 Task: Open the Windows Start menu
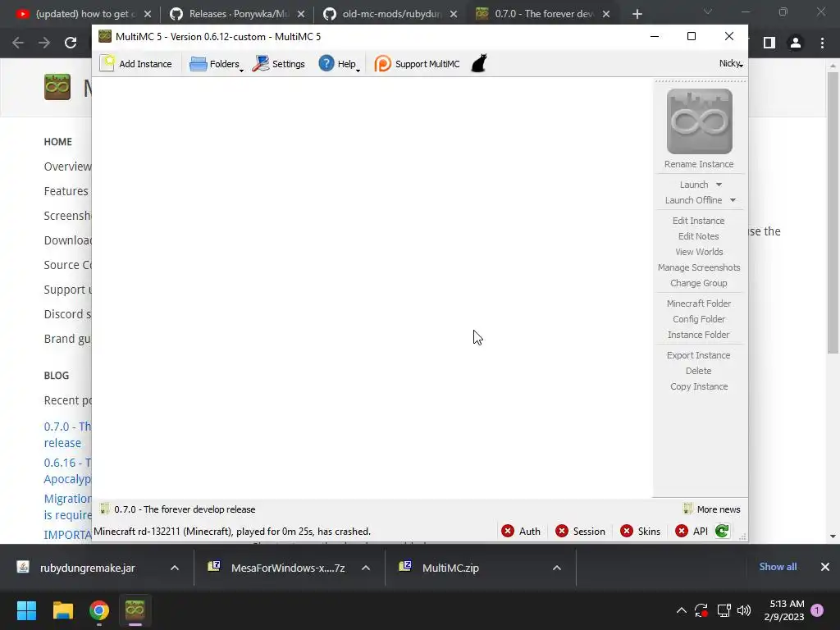pos(26,610)
